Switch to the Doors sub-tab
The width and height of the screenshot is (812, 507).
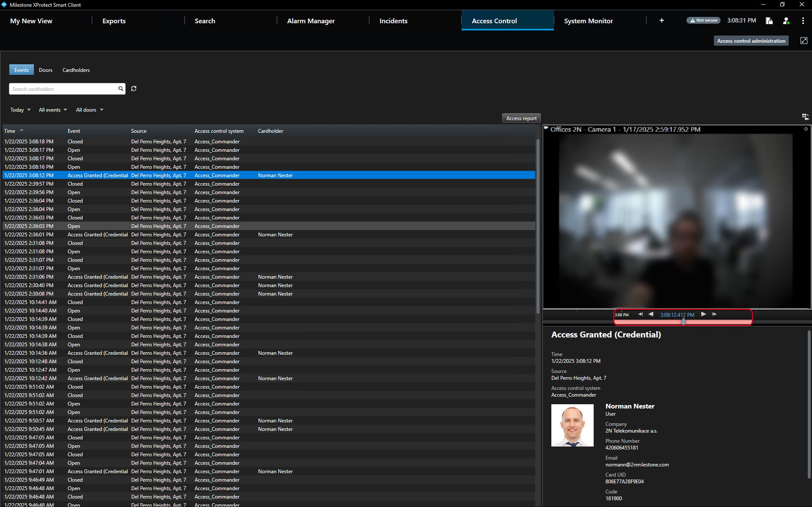pos(46,70)
